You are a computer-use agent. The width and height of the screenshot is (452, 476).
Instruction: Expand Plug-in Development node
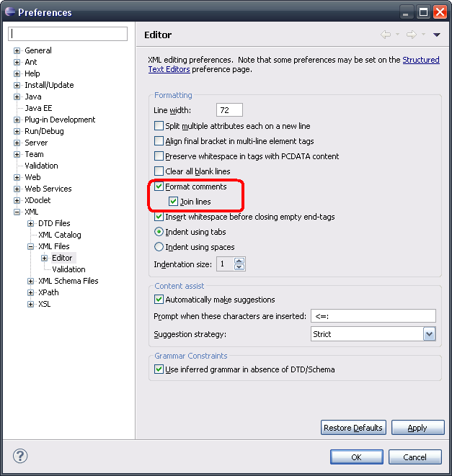[17, 120]
